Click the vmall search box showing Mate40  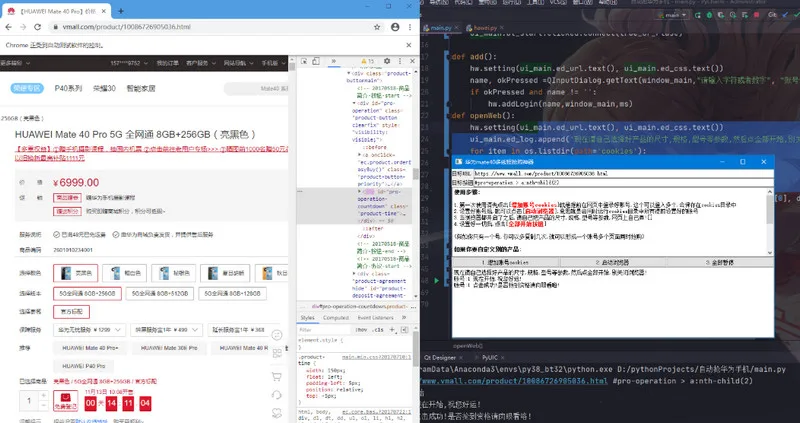(x=256, y=88)
